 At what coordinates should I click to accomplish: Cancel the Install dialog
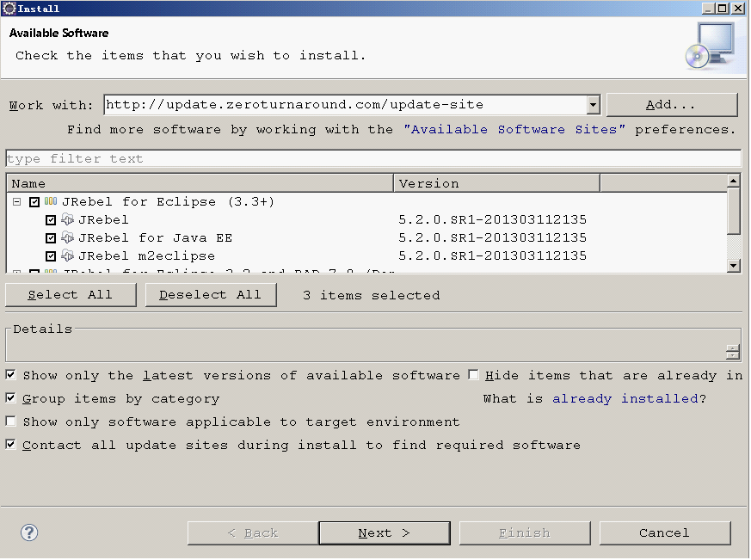(665, 533)
